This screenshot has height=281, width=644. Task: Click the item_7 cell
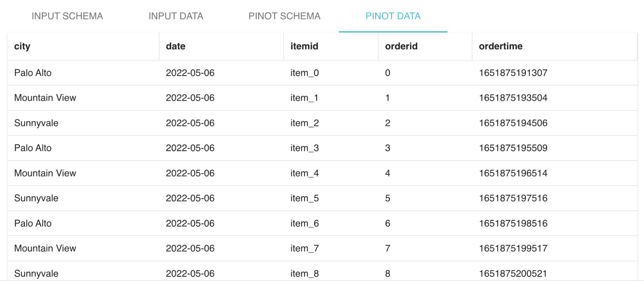(303, 248)
